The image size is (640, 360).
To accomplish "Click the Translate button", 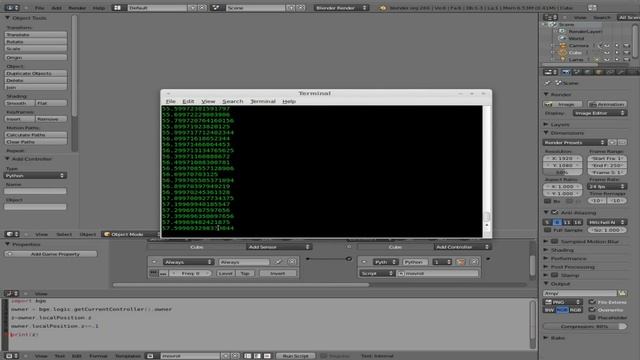I will click(x=36, y=35).
